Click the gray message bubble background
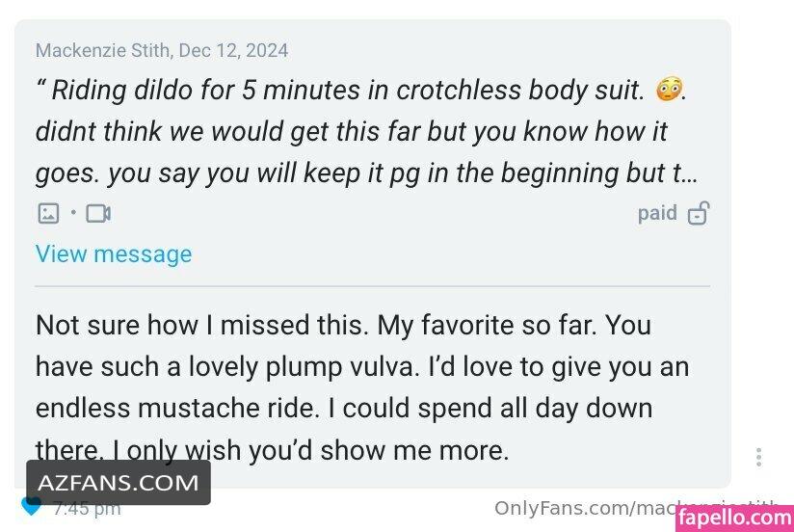Viewport: 794px width, 532px height. coord(373,253)
